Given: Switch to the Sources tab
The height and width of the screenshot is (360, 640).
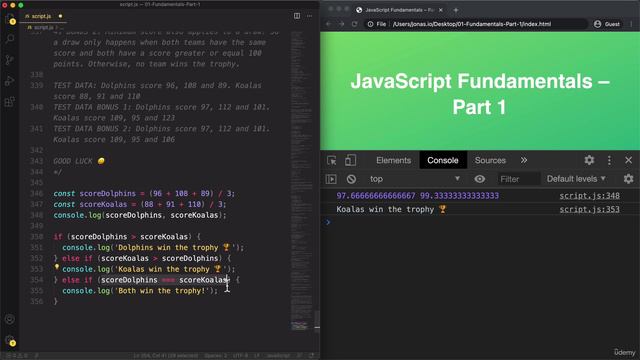Looking at the screenshot, I should 490,160.
